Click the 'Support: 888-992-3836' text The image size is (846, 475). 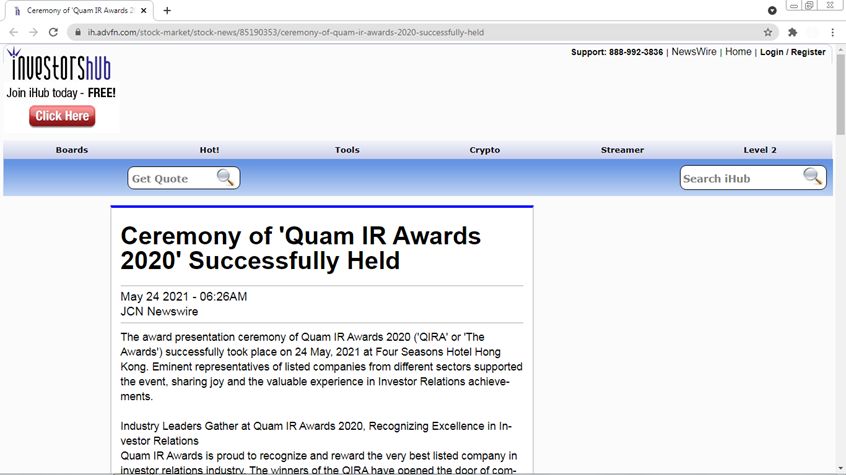617,52
